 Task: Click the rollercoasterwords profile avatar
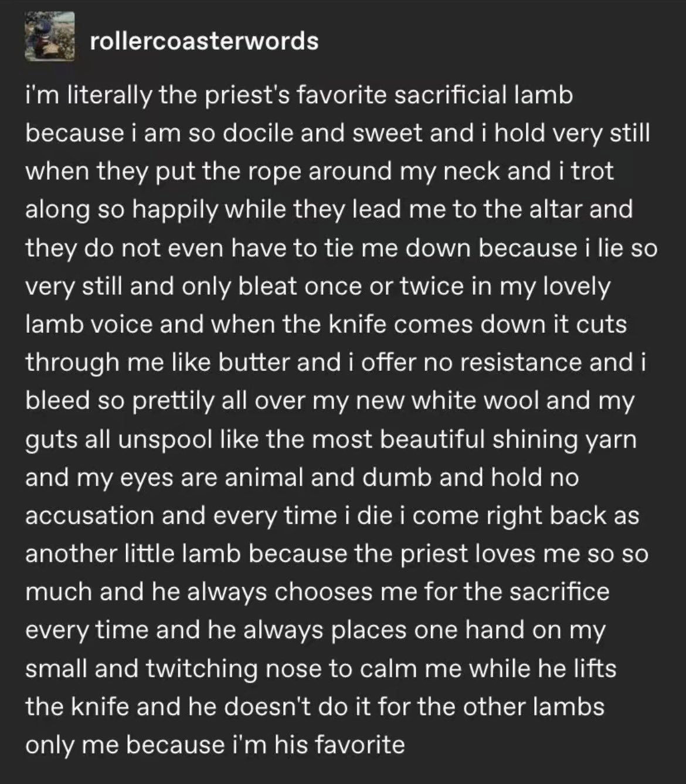click(50, 37)
